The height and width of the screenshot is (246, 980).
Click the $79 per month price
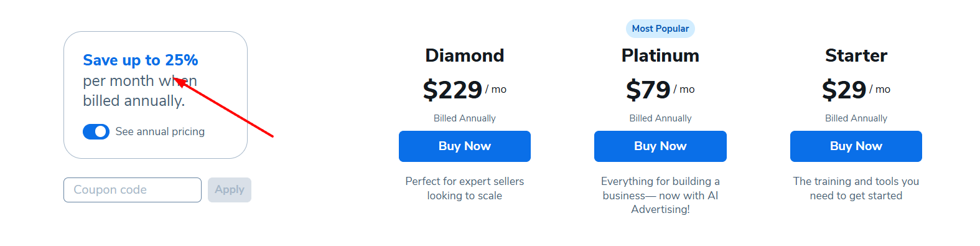(660, 90)
